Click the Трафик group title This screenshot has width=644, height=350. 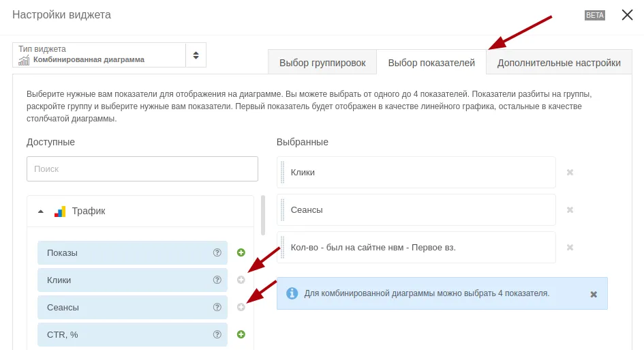pos(89,211)
